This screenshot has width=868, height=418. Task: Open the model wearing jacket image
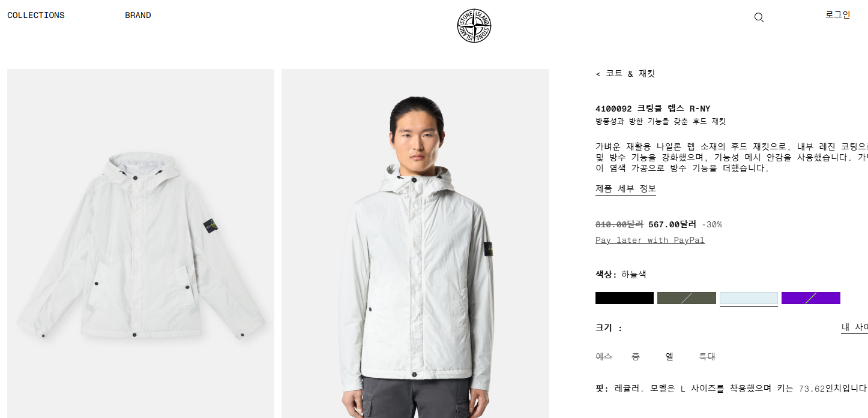pos(415,243)
